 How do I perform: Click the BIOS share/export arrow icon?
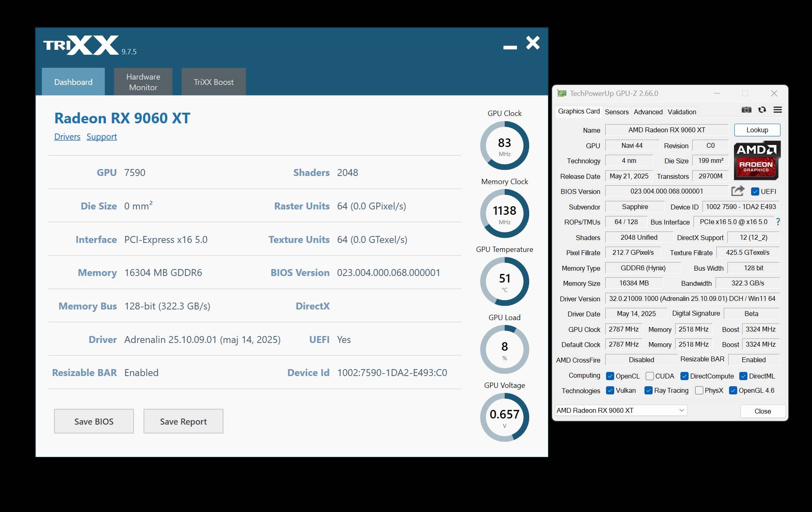click(738, 191)
